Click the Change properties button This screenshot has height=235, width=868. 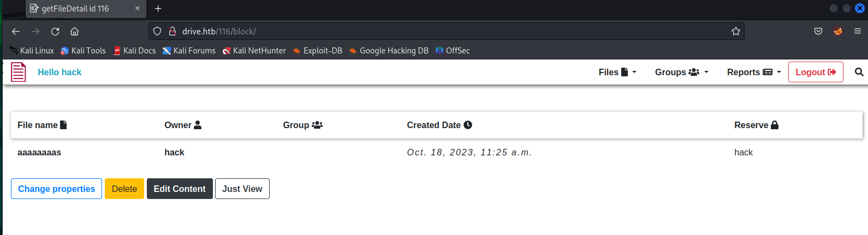point(56,189)
